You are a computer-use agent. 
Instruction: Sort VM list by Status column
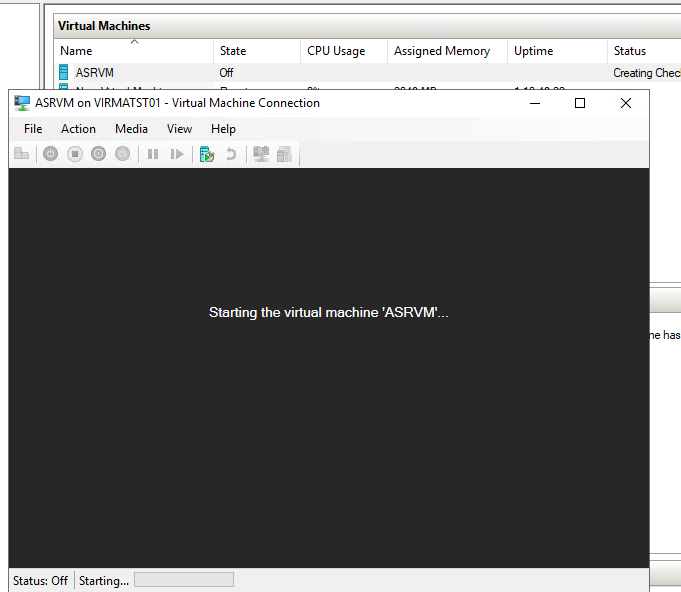tap(644, 51)
